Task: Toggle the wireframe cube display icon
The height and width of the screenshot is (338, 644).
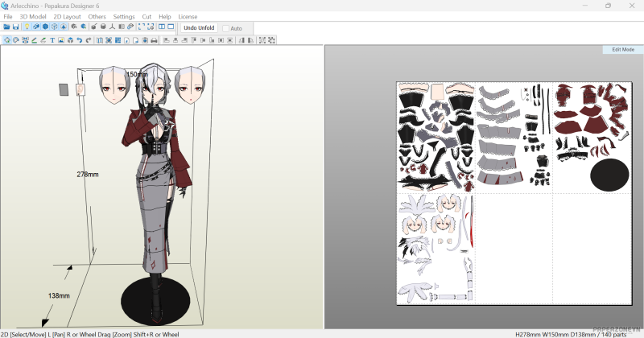Action: pyautogui.click(x=54, y=27)
